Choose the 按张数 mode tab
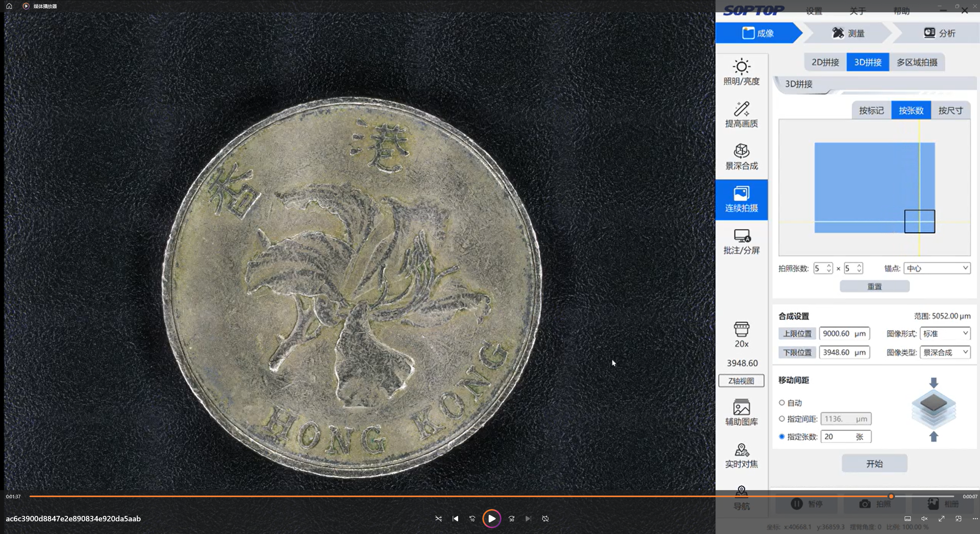 click(x=911, y=111)
